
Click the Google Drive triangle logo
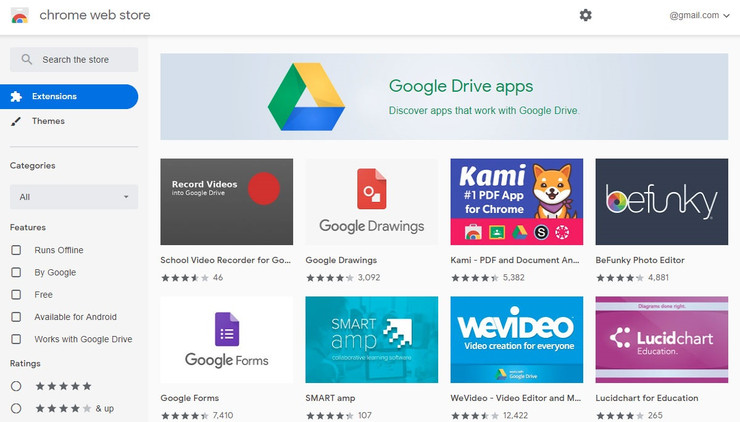tap(306, 96)
